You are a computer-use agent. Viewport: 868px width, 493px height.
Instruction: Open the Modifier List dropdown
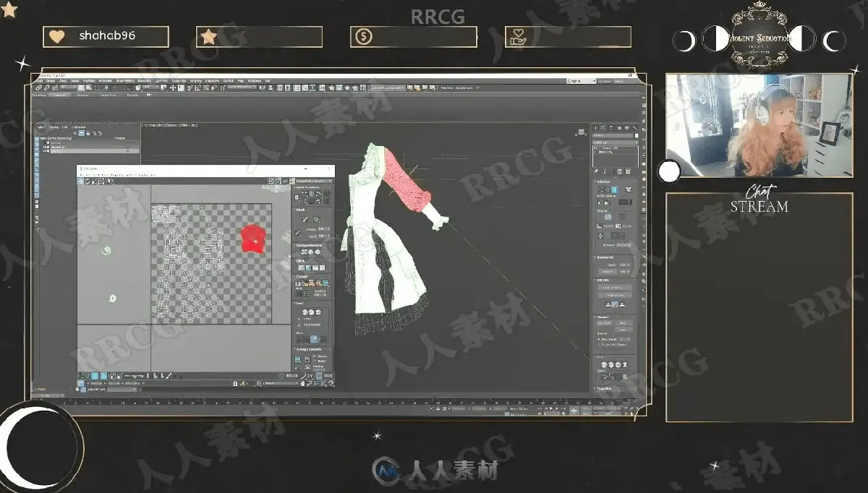(x=614, y=142)
